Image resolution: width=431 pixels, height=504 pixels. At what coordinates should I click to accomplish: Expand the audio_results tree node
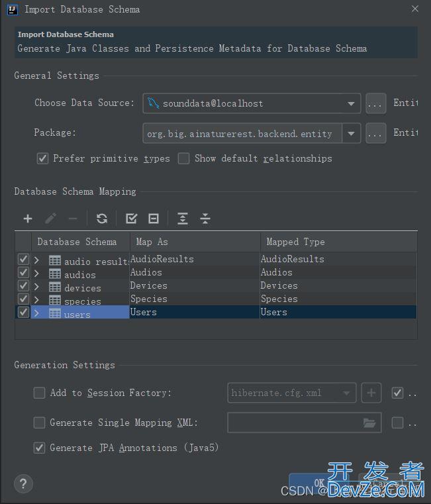tap(36, 260)
